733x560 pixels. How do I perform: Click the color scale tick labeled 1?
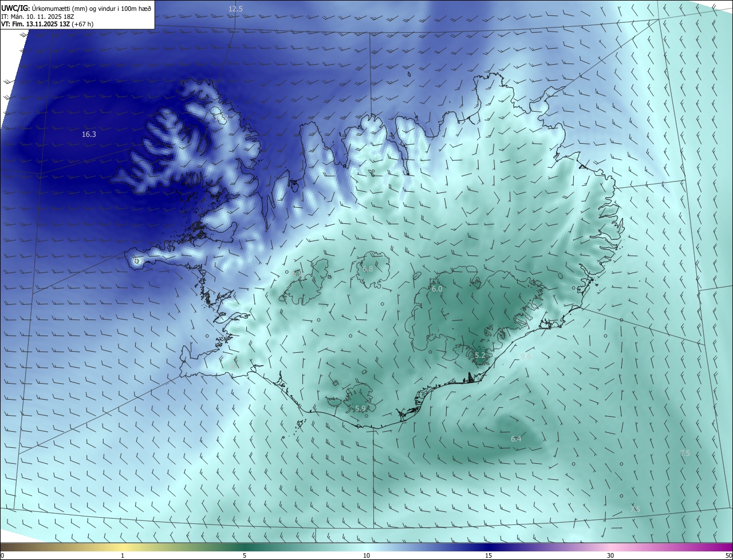click(x=123, y=555)
